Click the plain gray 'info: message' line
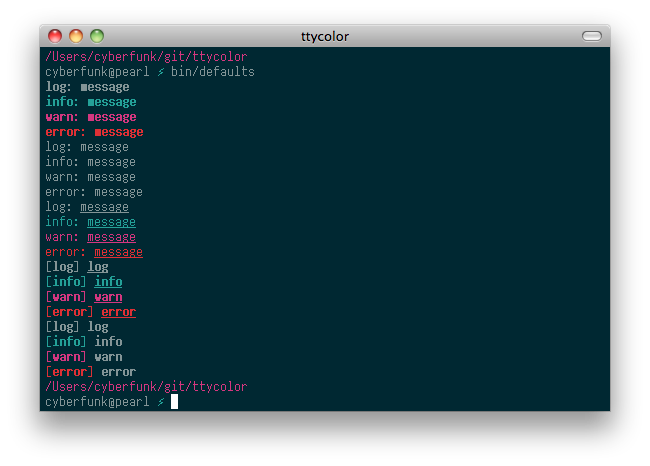The height and width of the screenshot is (466, 650). point(91,162)
